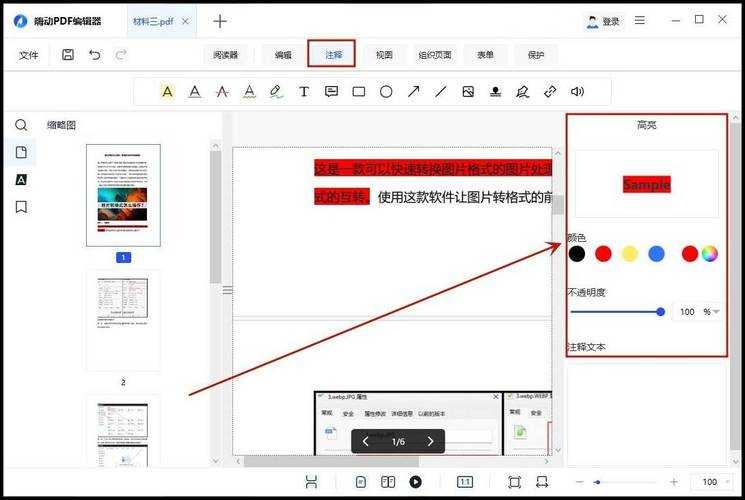Pick the arrow drawing tool

coord(413,92)
